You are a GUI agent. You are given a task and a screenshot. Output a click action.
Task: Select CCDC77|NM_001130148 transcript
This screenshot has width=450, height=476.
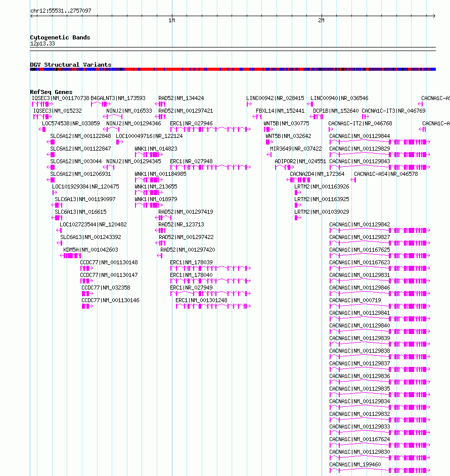pos(109,263)
